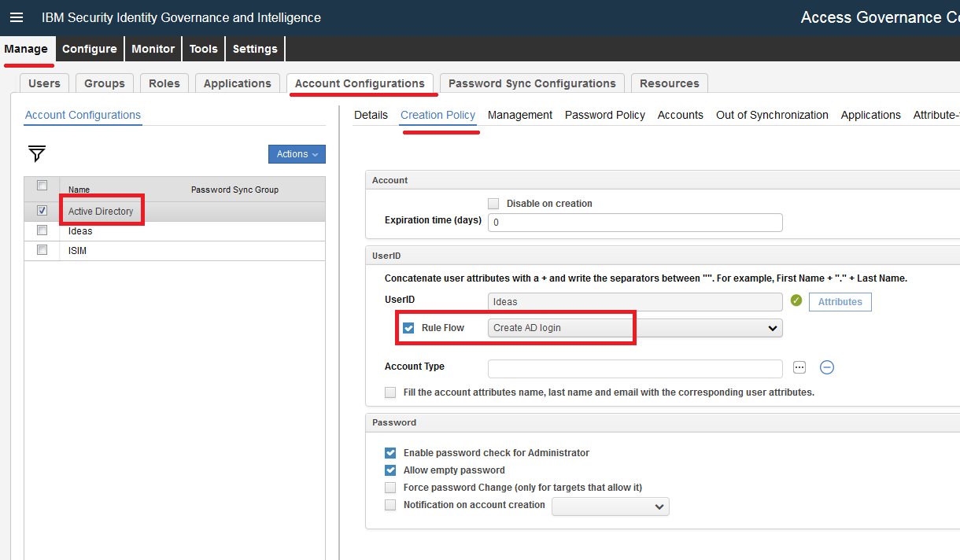This screenshot has height=560, width=960.
Task: Click the green UserID validation check icon
Action: (796, 300)
